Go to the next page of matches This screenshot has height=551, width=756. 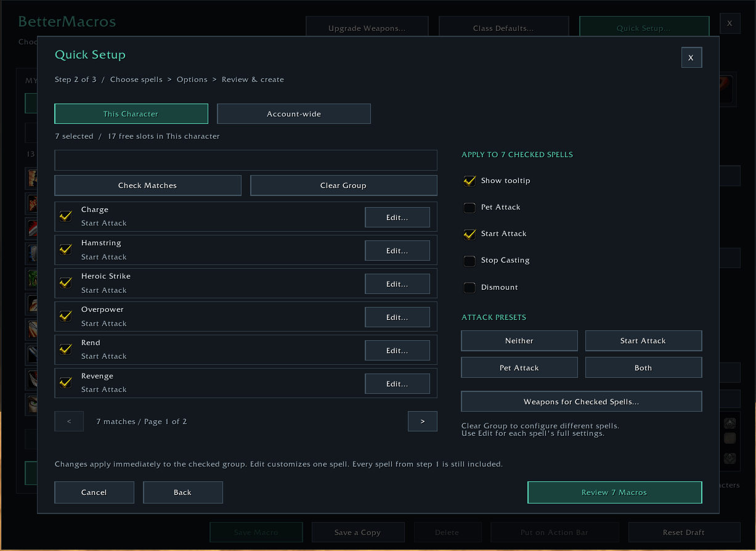click(x=423, y=422)
